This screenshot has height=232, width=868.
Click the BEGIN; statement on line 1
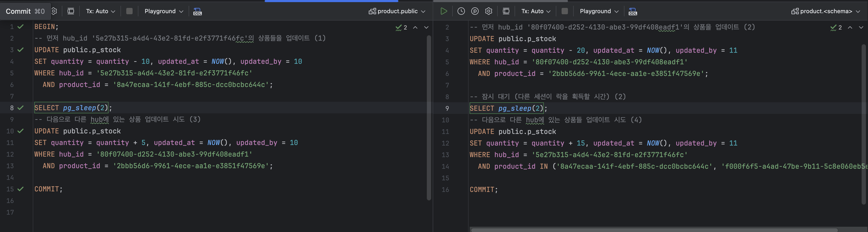pyautogui.click(x=46, y=27)
